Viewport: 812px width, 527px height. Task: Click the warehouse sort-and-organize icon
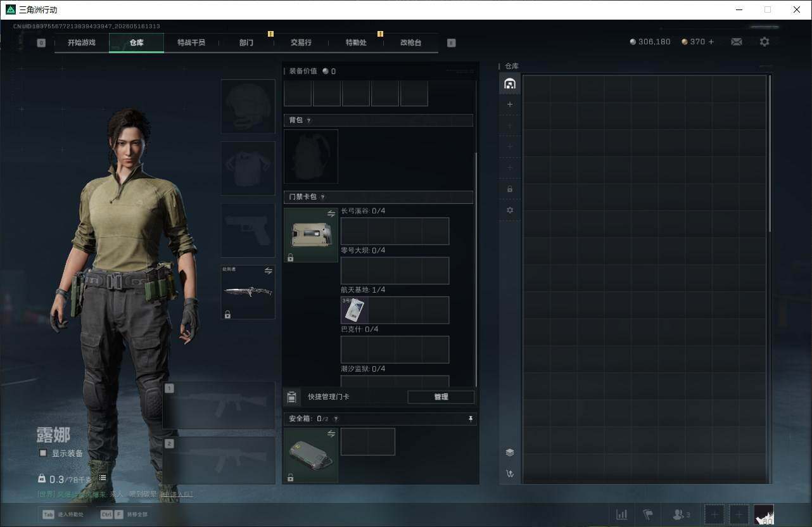510,473
